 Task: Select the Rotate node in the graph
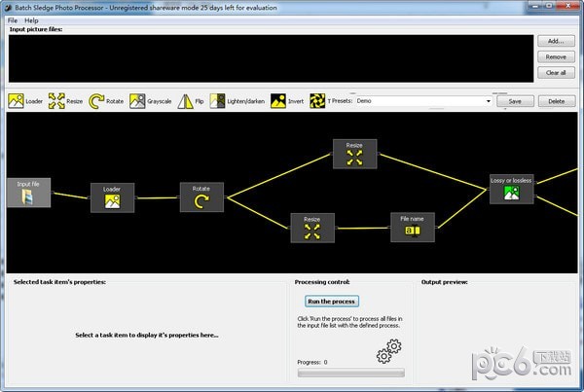[x=201, y=196]
